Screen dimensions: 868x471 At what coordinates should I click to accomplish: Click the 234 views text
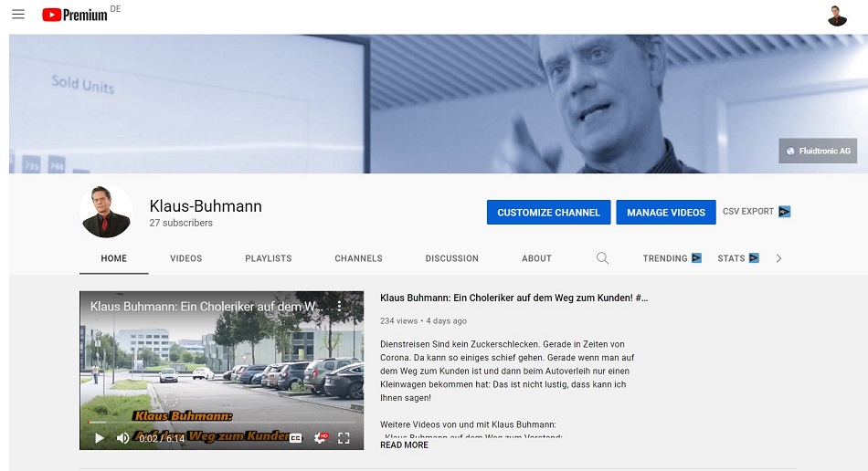(398, 320)
